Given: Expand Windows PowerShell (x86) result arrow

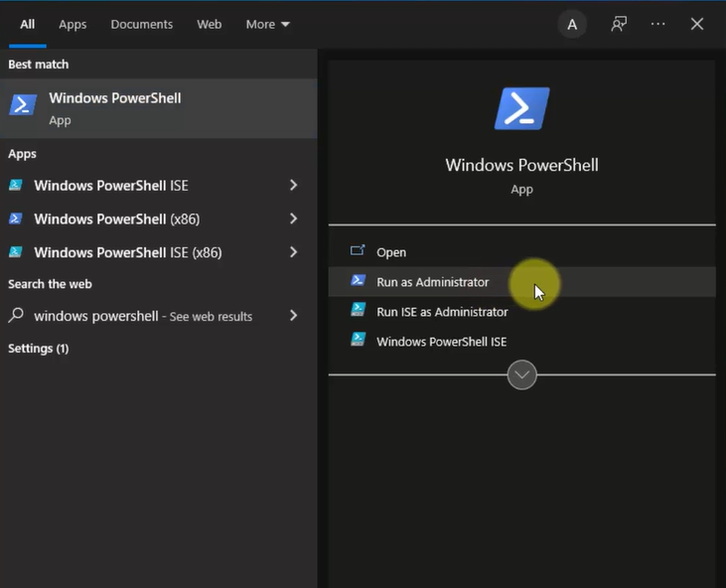Looking at the screenshot, I should [x=293, y=219].
